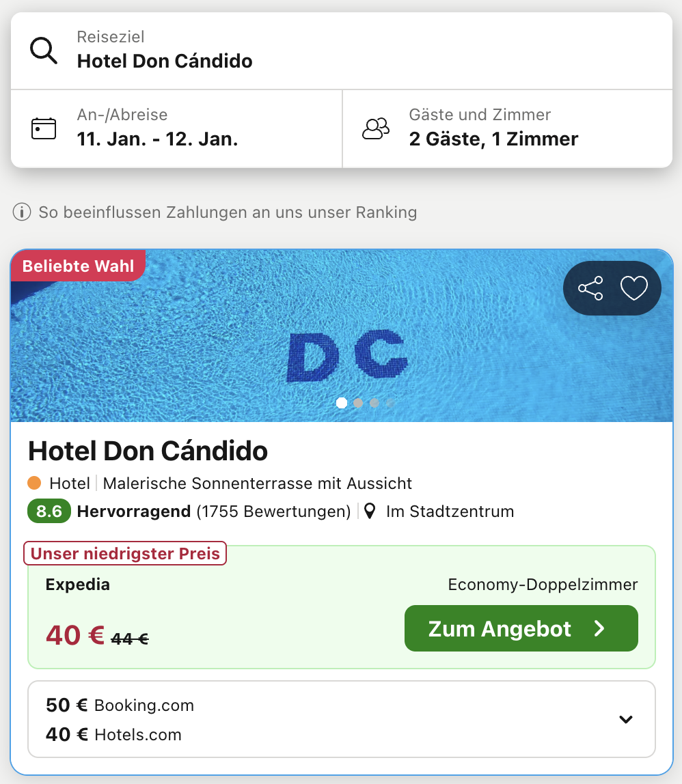Select the second photo carousel dot

[x=358, y=403]
